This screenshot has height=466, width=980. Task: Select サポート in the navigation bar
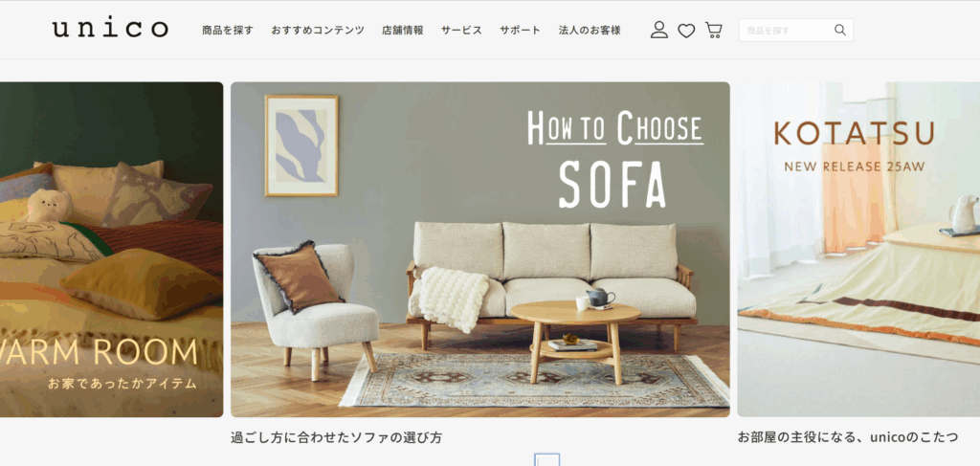(x=520, y=30)
